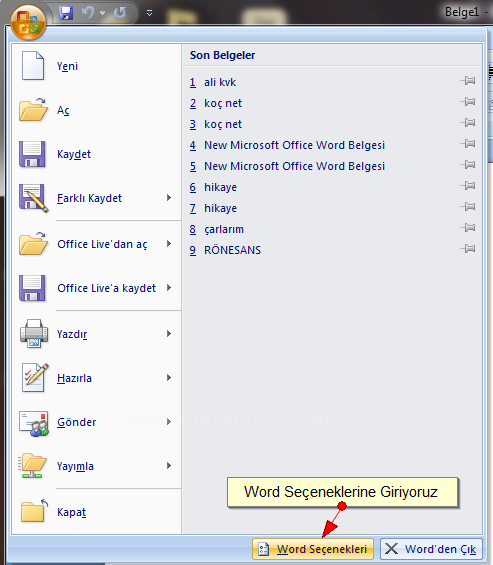The width and height of the screenshot is (493, 565).
Task: Click the Kapat folder icon
Action: 34,510
